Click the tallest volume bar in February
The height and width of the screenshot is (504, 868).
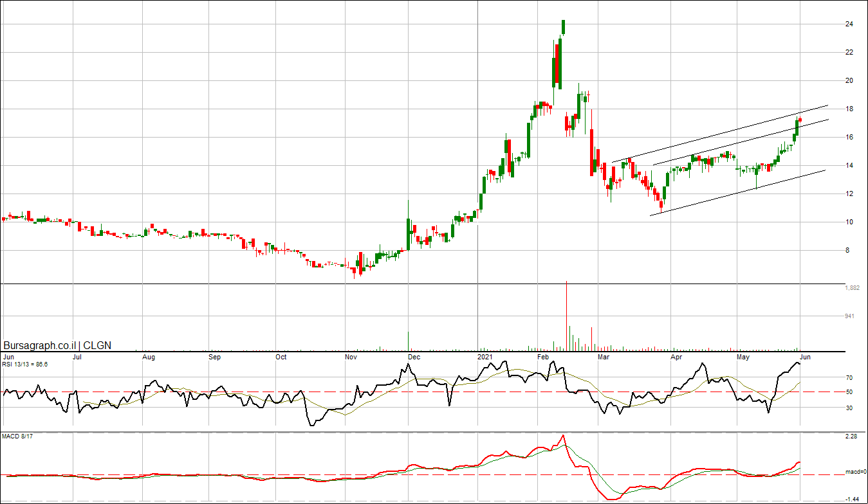point(566,316)
